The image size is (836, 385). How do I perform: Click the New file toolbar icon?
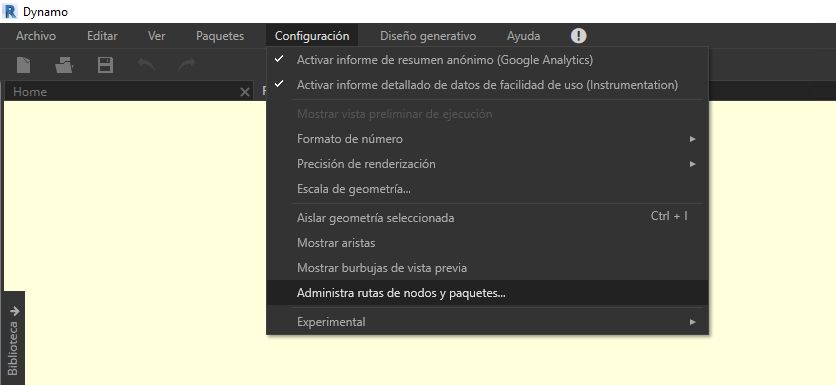pos(23,65)
